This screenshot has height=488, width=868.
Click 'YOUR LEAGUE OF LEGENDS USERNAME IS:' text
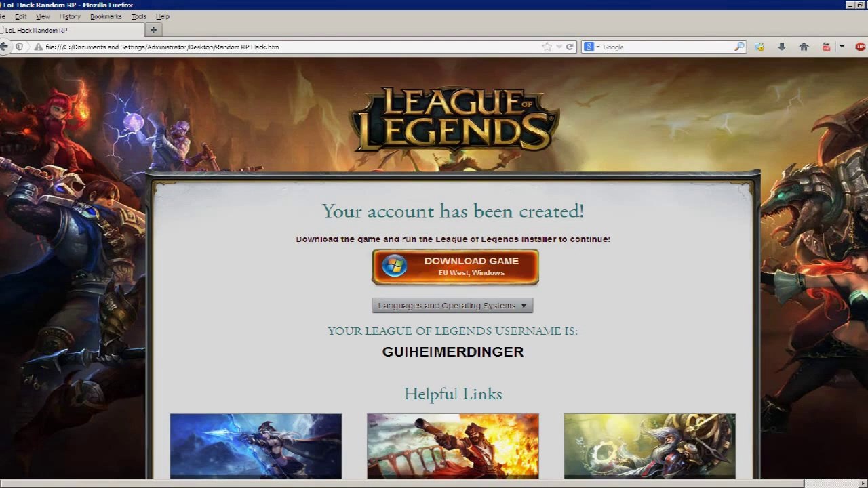point(453,331)
